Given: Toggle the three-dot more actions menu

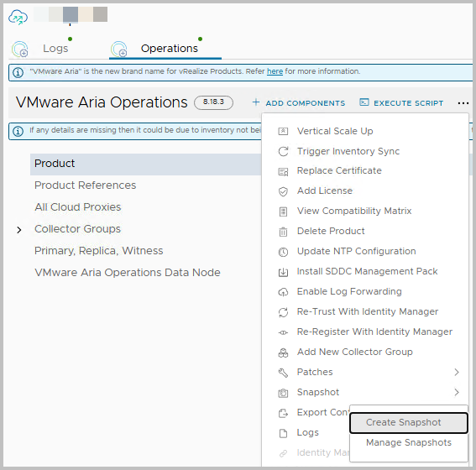Looking at the screenshot, I should click(463, 103).
